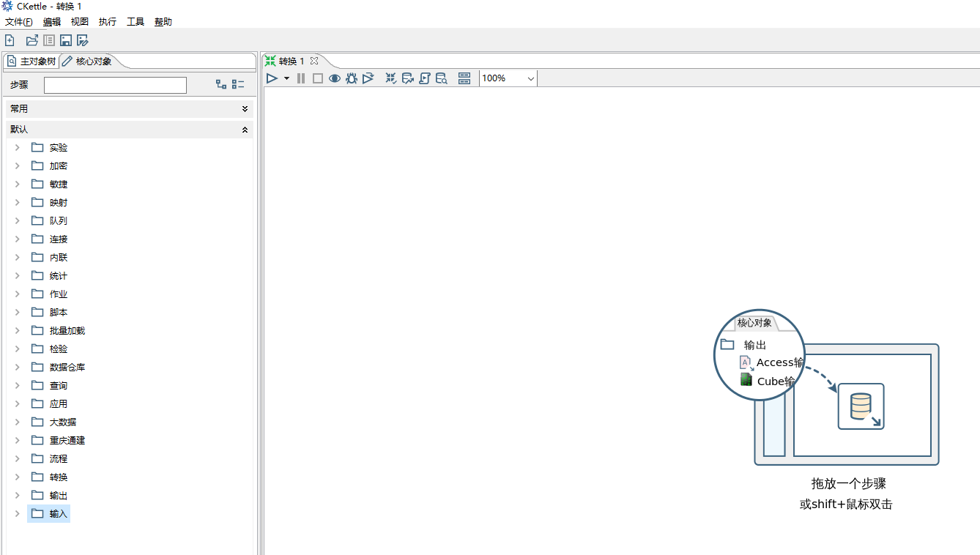
Task: Expand the 常用 section
Action: click(x=245, y=109)
